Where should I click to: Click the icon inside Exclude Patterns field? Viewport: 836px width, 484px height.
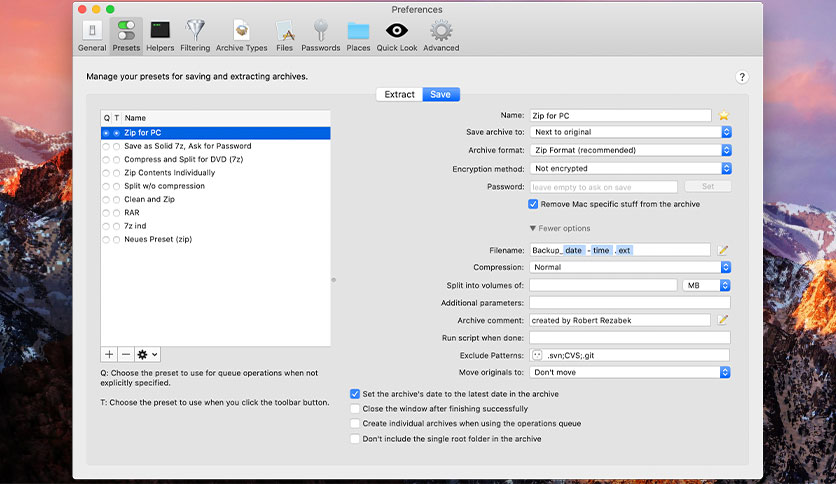tap(537, 355)
